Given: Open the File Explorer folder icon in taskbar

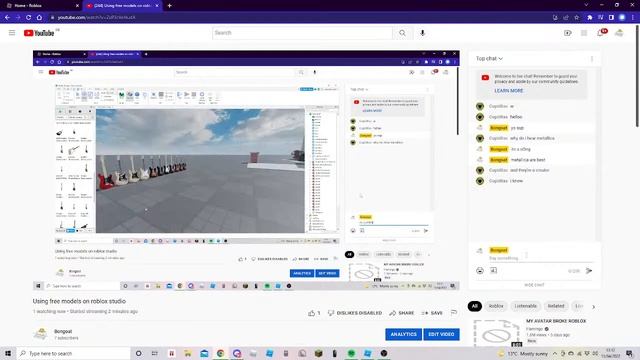Looking at the screenshot, I should 188,353.
